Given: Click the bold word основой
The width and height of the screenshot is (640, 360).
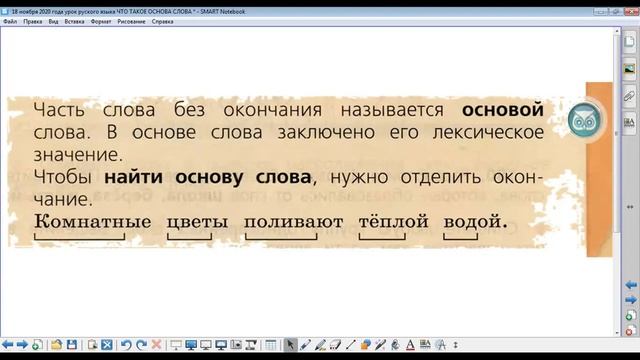Looking at the screenshot, I should (x=502, y=110).
